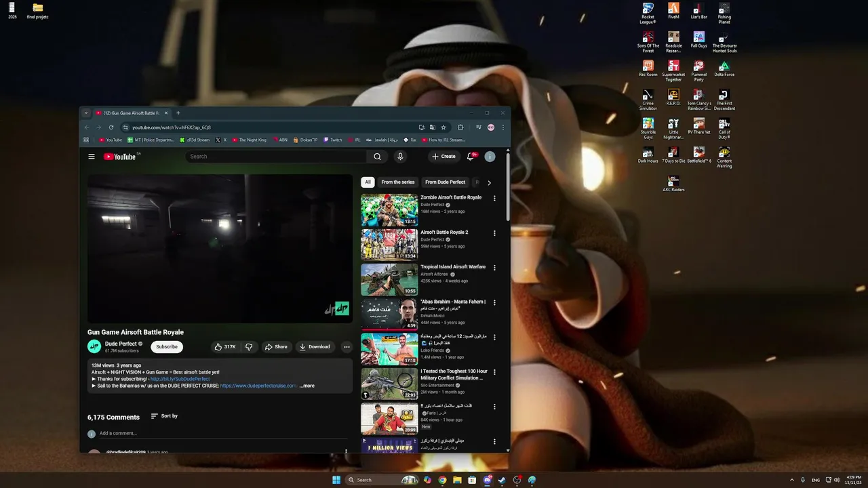Select the Stumble Guys desktop icon
This screenshot has height=488, width=868.
[x=648, y=128]
